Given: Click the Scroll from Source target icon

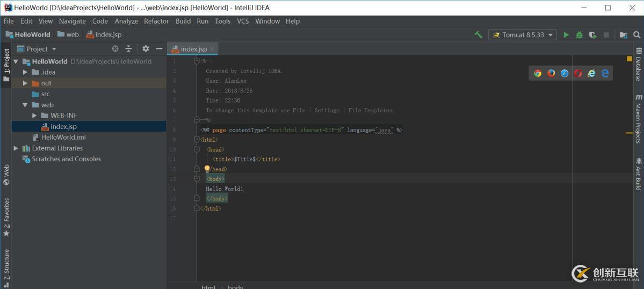Looking at the screenshot, I should point(115,49).
